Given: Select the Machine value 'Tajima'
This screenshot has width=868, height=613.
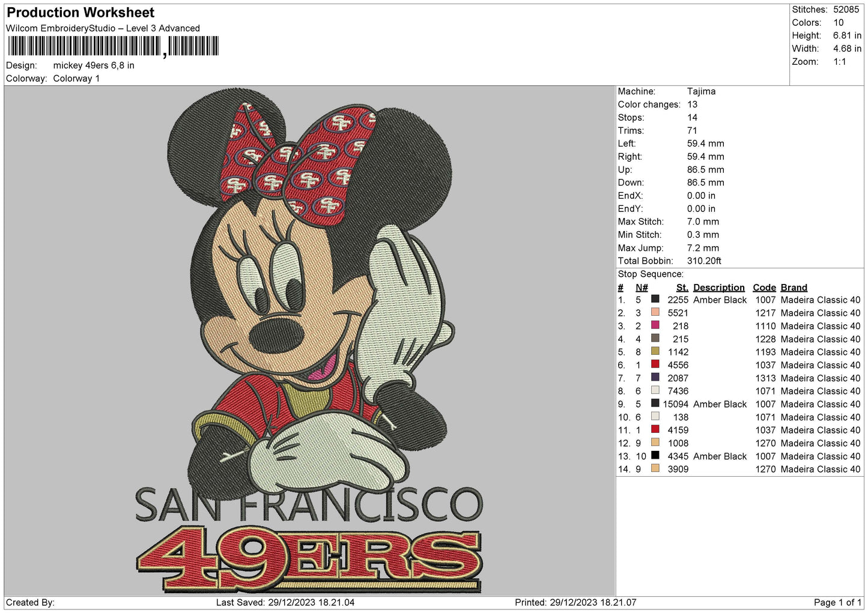Looking at the screenshot, I should 702,91.
